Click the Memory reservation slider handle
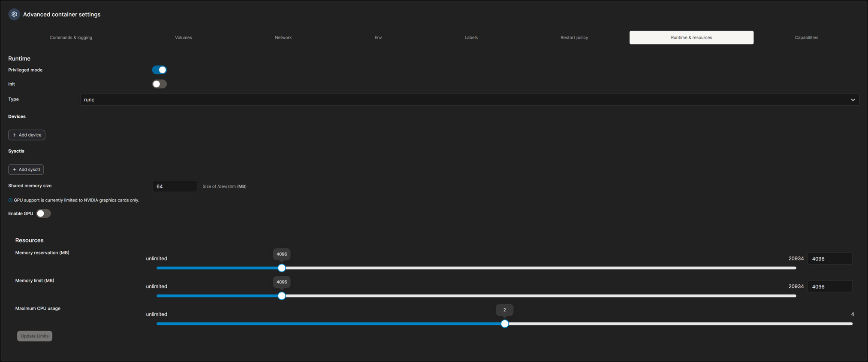The height and width of the screenshot is (362, 868). pyautogui.click(x=282, y=268)
